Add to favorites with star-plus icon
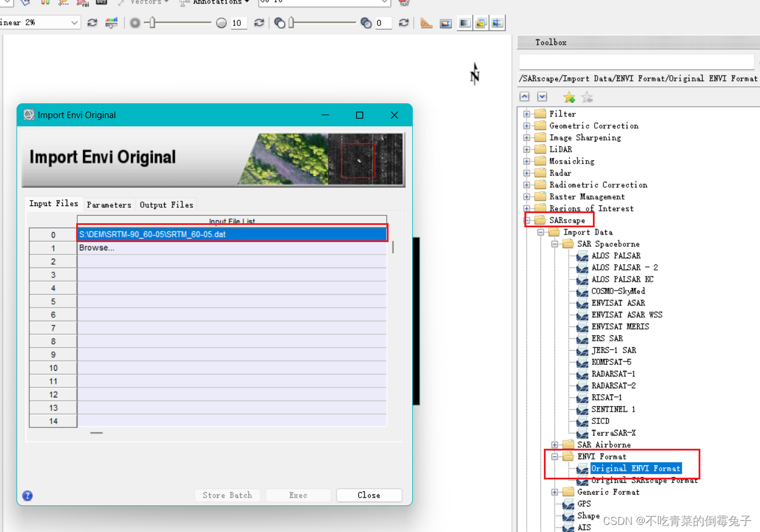This screenshot has height=532, width=760. pos(569,97)
